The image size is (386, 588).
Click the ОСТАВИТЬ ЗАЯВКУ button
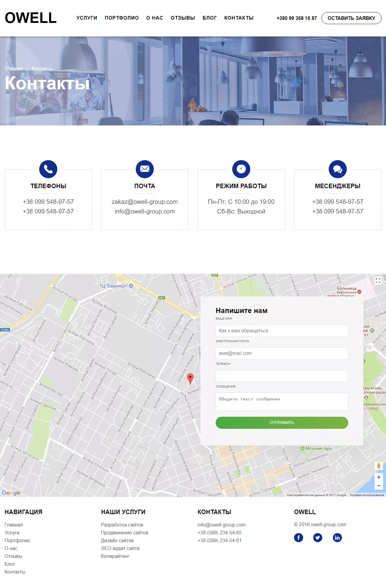(x=351, y=18)
